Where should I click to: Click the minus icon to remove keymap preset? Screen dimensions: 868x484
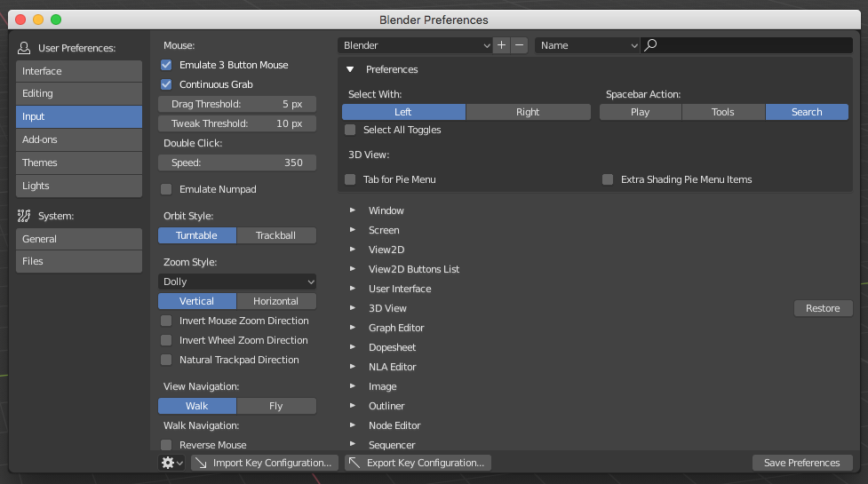pyautogui.click(x=519, y=45)
